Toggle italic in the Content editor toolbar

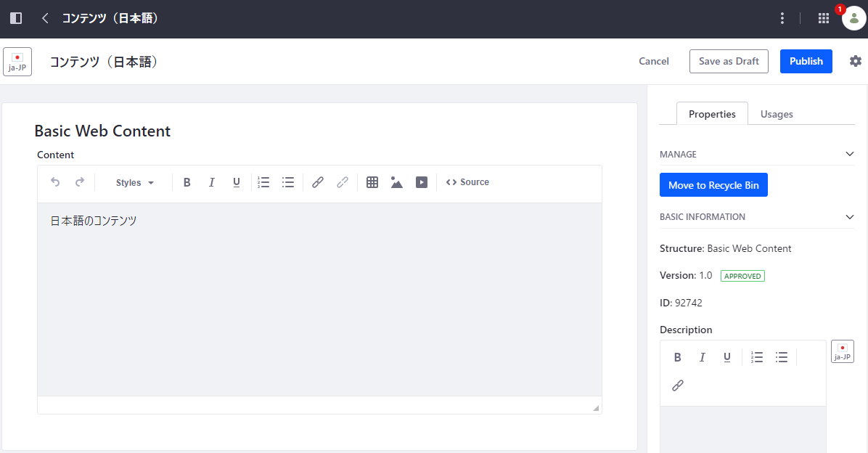212,182
